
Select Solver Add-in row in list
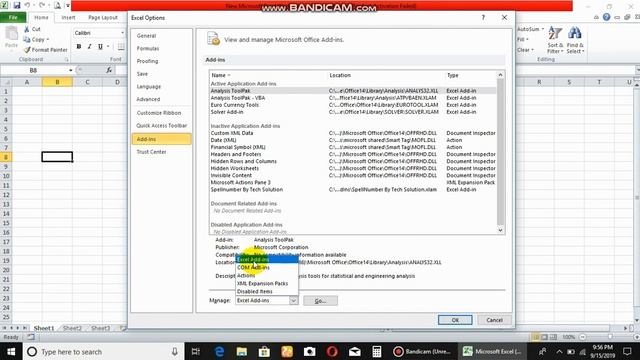[x=353, y=112]
